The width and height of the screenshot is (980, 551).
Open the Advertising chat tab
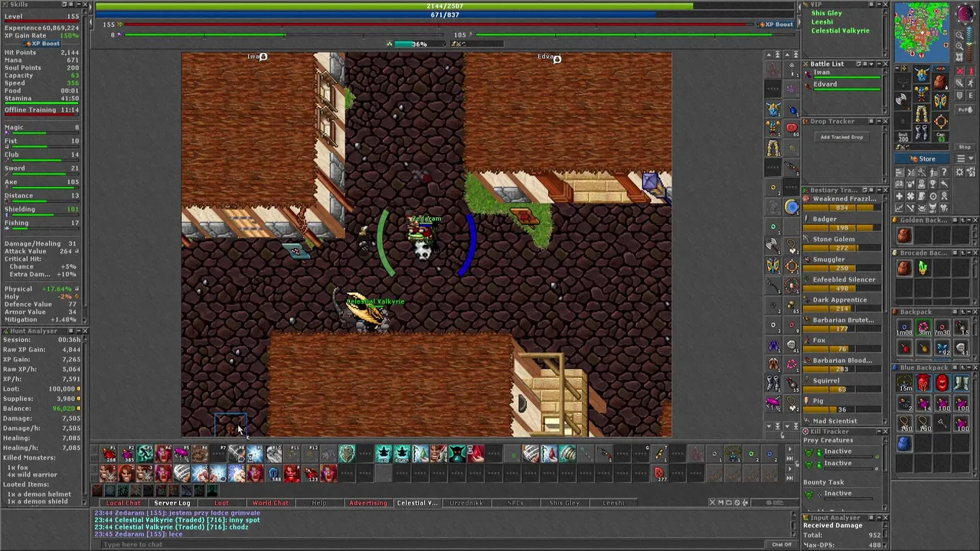(x=368, y=503)
